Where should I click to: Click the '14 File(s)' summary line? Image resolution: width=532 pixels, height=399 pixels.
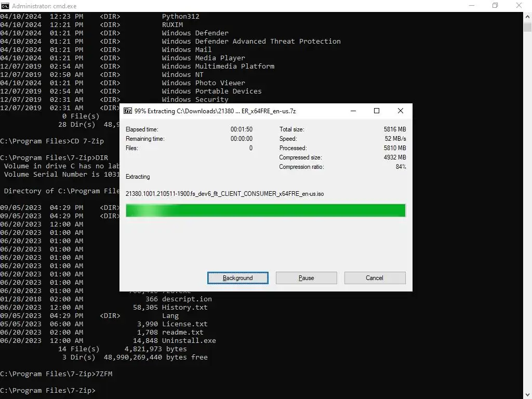tap(79, 349)
